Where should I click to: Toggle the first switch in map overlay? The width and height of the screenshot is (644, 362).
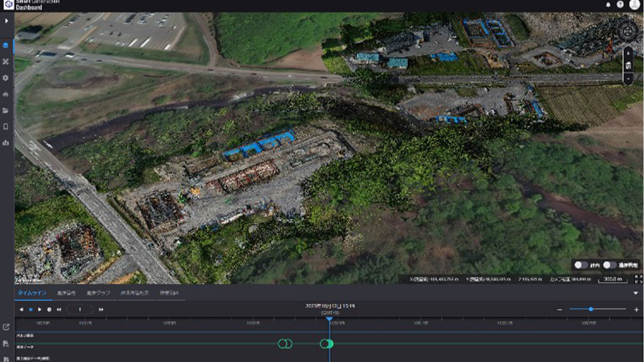coord(581,265)
